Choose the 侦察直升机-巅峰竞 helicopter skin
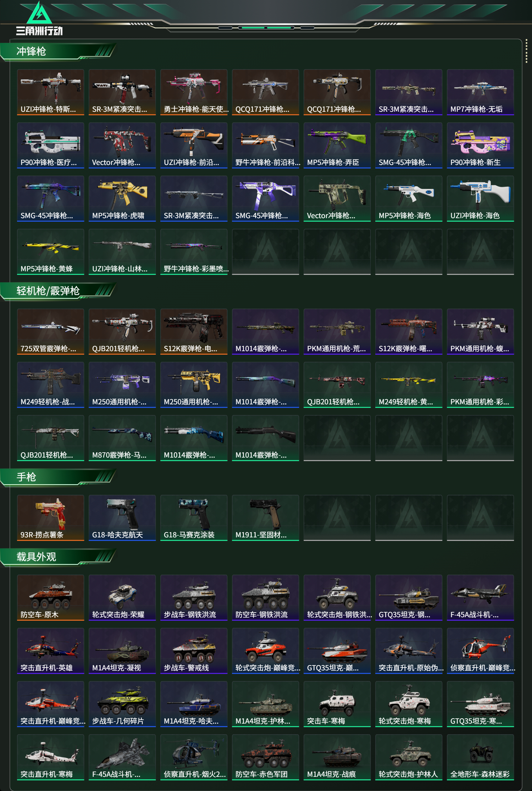 click(480, 651)
